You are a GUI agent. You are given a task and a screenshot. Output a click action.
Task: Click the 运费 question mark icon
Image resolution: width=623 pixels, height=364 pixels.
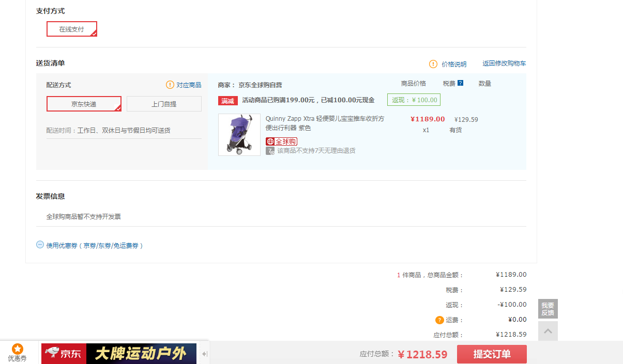439,320
